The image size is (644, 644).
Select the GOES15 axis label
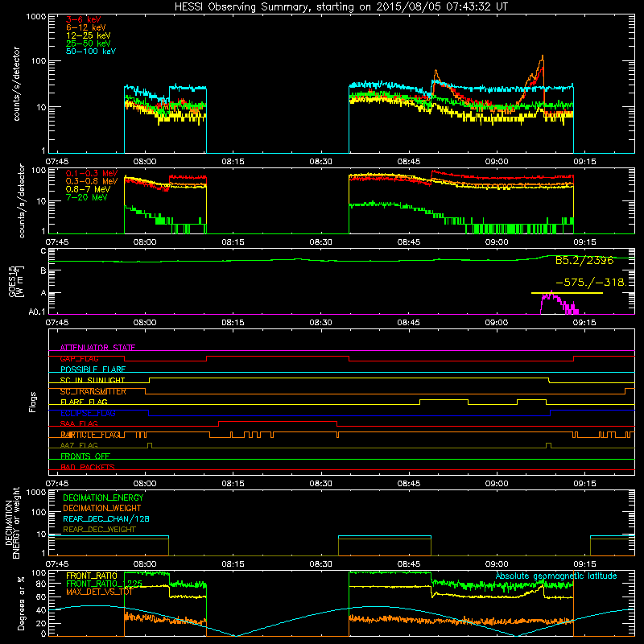(16, 282)
